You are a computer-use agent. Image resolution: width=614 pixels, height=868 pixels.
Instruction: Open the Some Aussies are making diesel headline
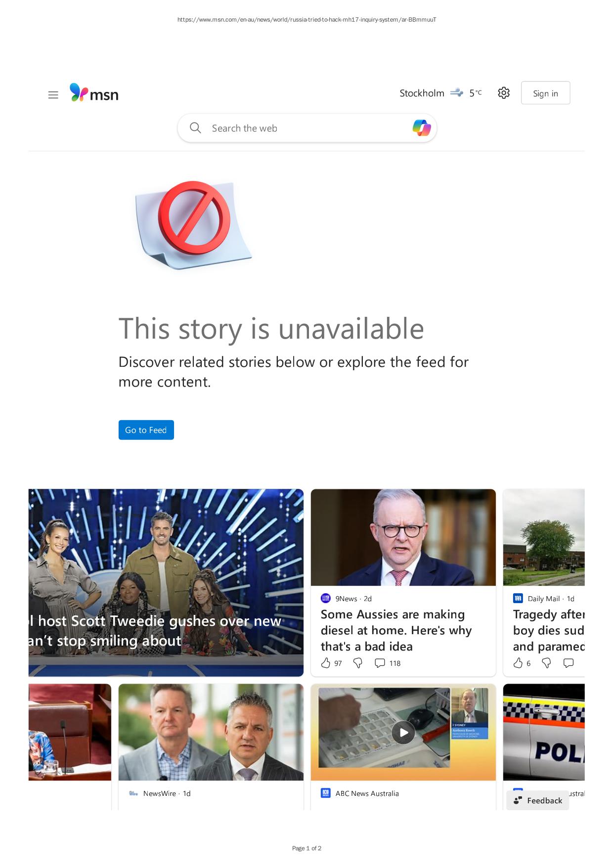396,630
